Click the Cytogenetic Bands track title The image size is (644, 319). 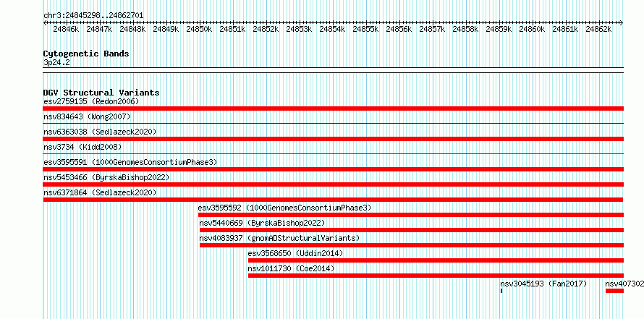click(x=86, y=54)
